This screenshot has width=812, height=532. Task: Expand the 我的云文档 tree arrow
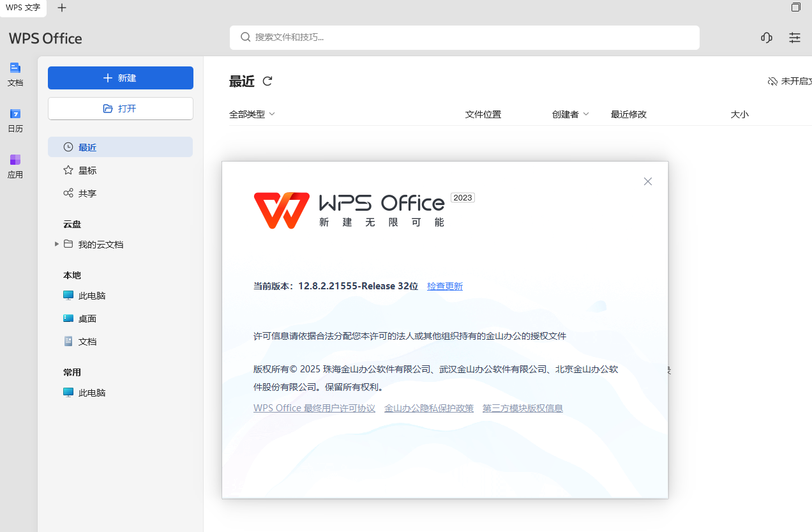(57, 244)
